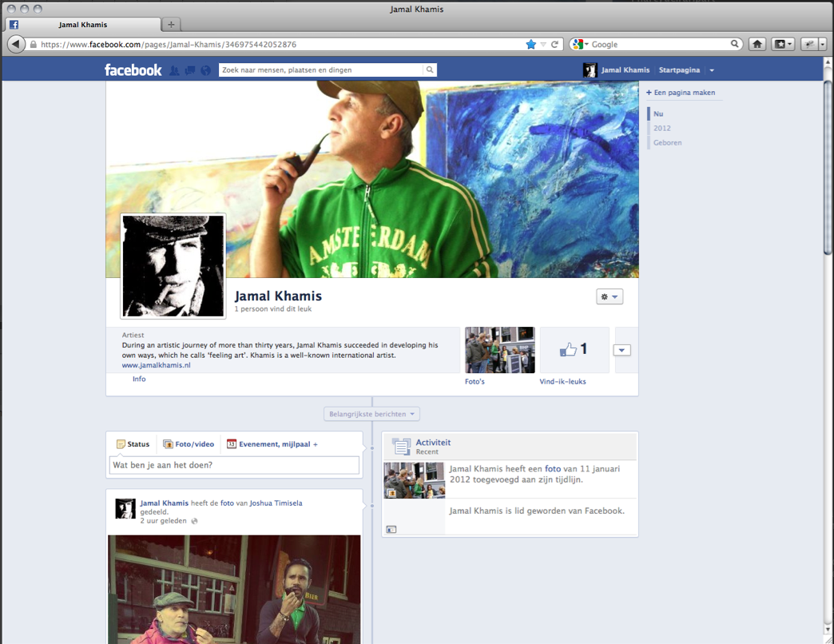Open Belangrijkste berichten filter dropdown
Image resolution: width=834 pixels, height=644 pixels.
[x=371, y=414]
